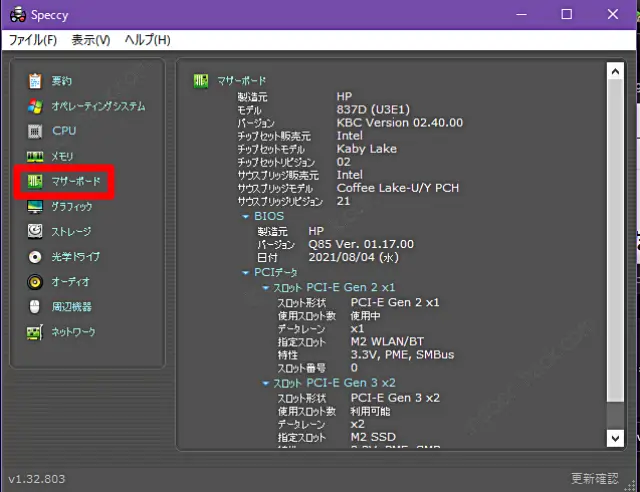640x492 pixels.
Task: Select the オペレーティングシステム Windows flag icon
Action: click(x=35, y=106)
